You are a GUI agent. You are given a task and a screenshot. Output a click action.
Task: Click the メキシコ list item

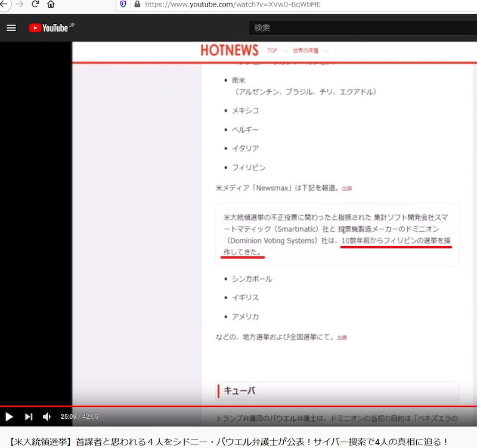(245, 111)
